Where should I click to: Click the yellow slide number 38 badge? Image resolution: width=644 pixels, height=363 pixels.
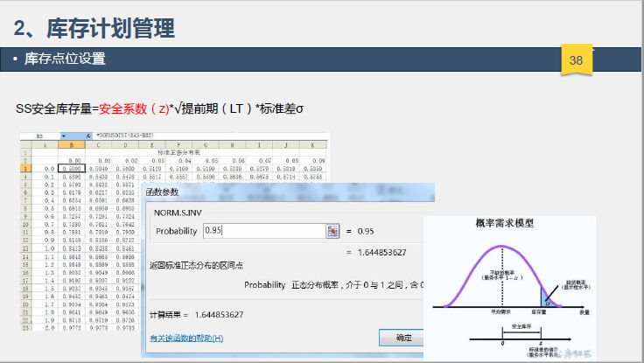pyautogui.click(x=576, y=59)
